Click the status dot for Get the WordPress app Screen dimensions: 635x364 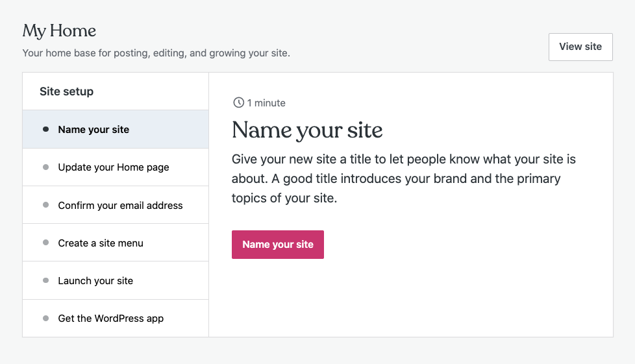coord(45,319)
